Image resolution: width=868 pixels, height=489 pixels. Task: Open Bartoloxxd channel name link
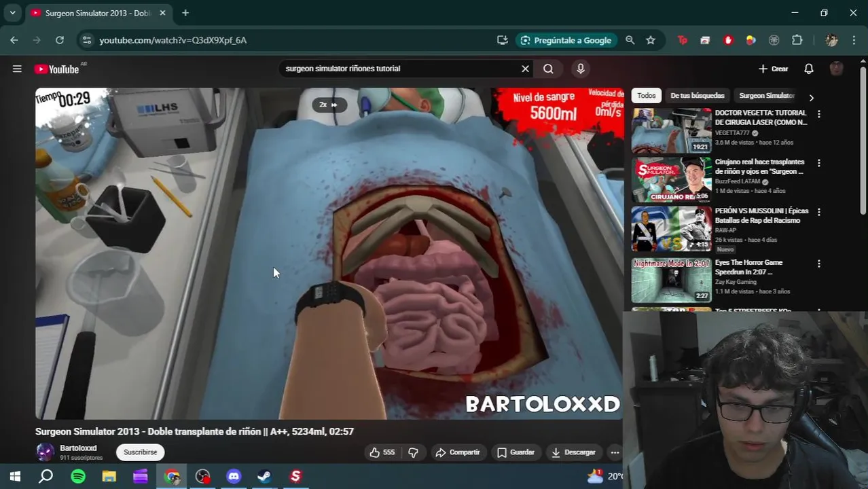tap(78, 448)
